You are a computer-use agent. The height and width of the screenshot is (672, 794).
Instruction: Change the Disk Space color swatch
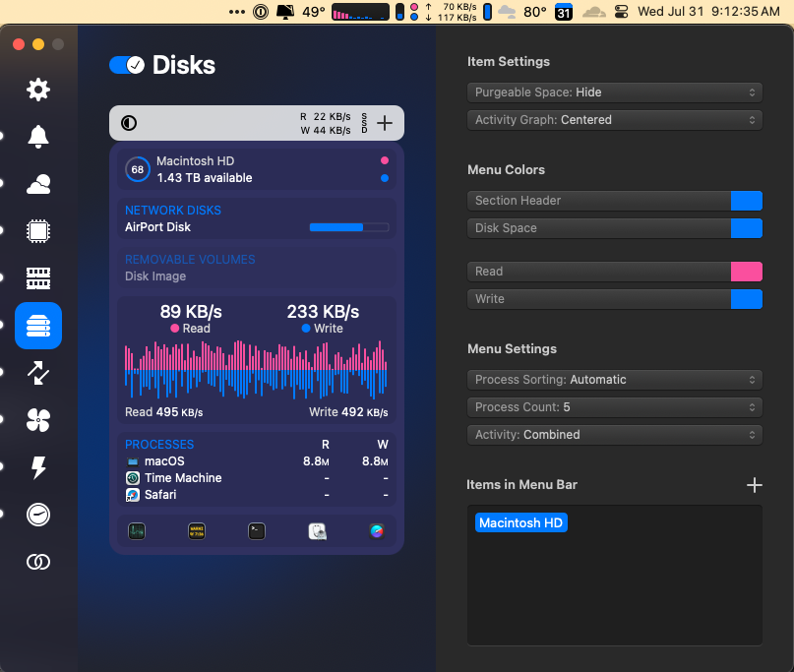pos(747,228)
